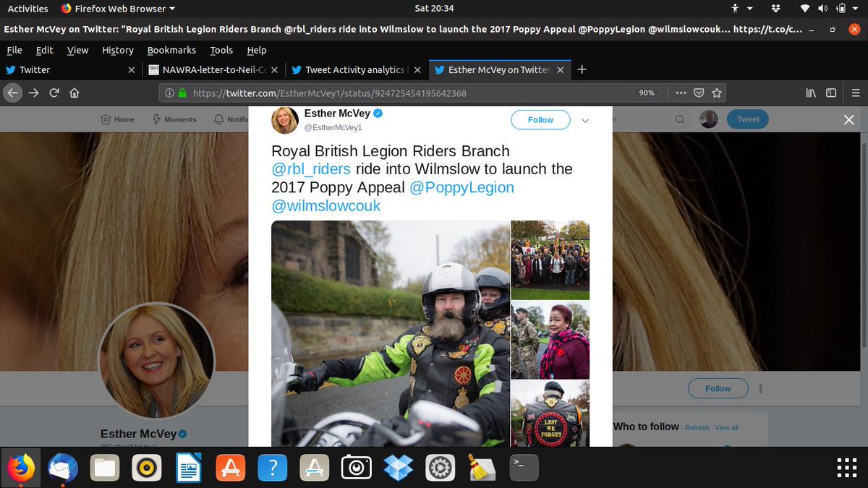868x488 pixels.
Task: Open the group crowd photo thumbnail
Action: click(550, 260)
